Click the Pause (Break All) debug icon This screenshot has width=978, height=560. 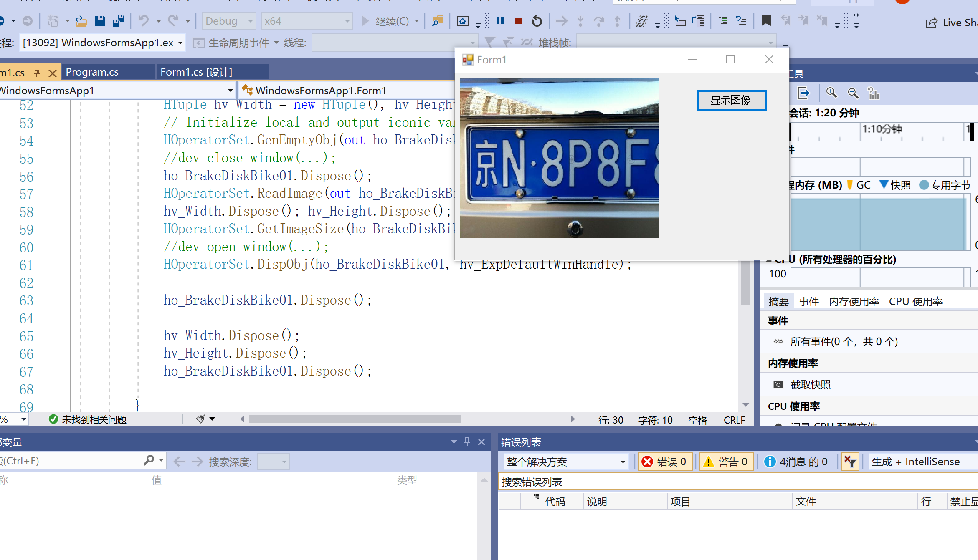[500, 21]
